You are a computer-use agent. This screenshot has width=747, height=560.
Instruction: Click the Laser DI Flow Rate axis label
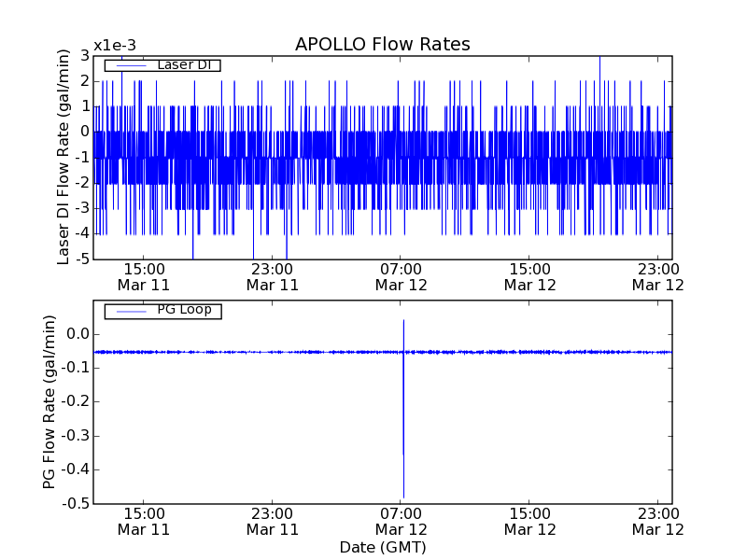(x=63, y=157)
